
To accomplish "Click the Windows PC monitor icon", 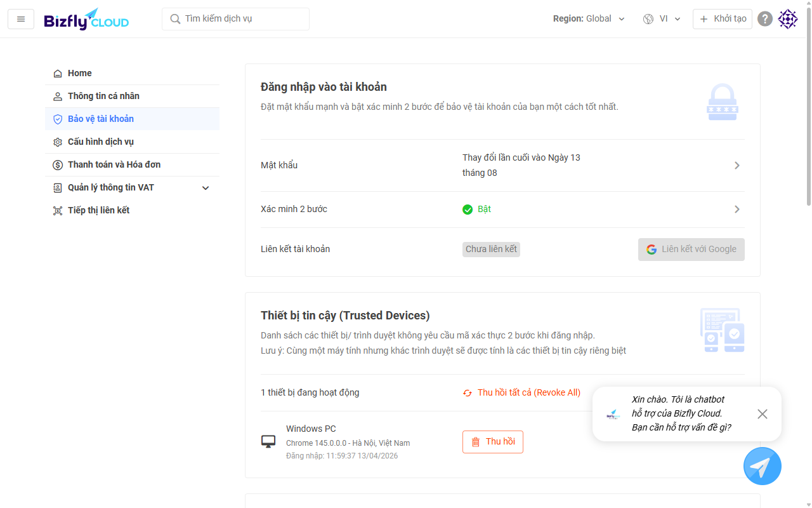I will pyautogui.click(x=268, y=442).
